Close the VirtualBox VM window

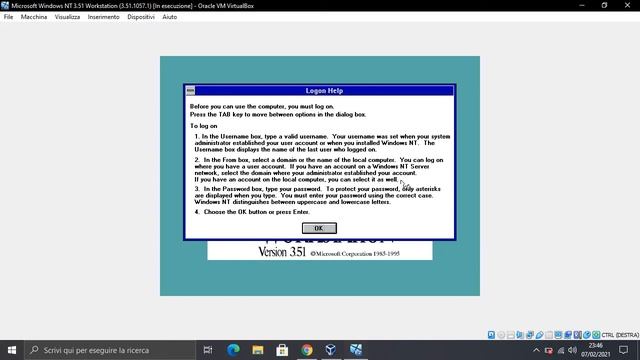[627, 5]
